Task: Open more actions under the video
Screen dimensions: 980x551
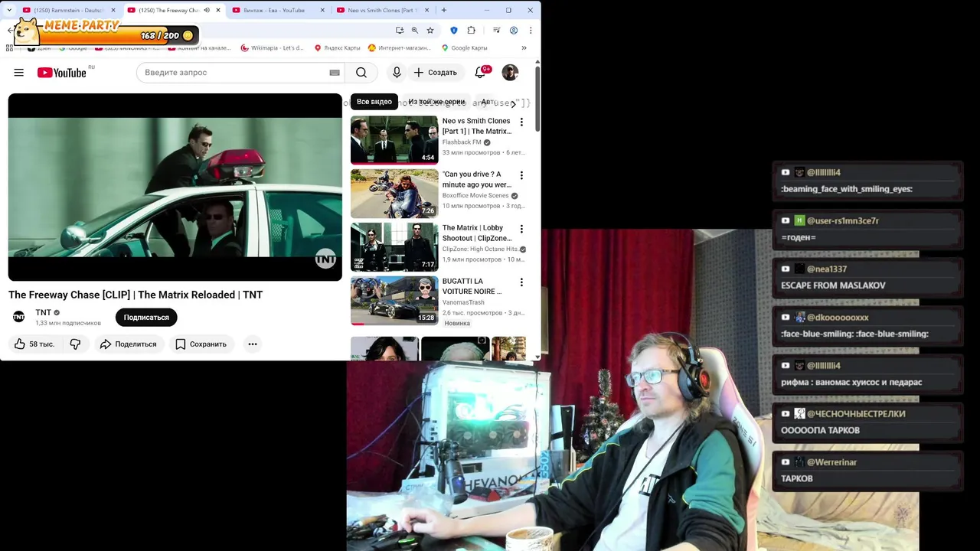Action: coord(253,344)
